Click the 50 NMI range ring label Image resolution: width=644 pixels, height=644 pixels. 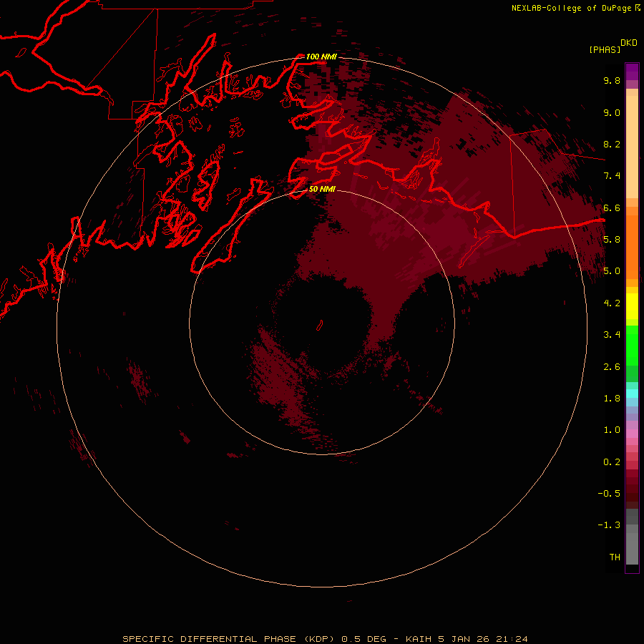pos(322,189)
